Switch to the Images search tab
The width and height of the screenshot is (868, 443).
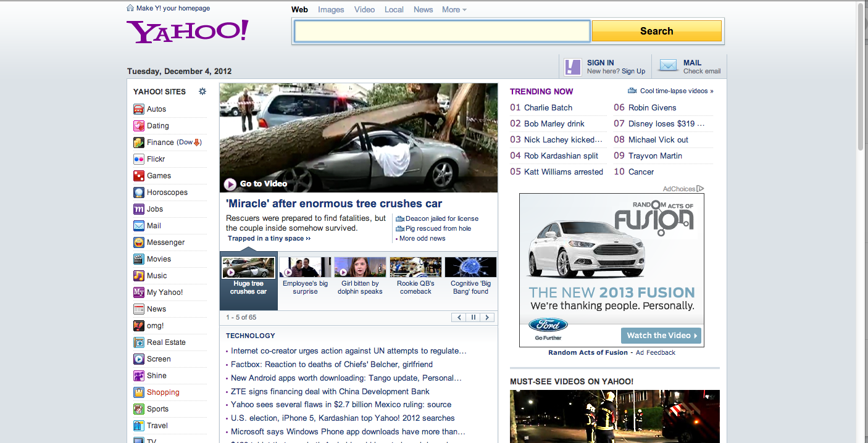click(331, 9)
